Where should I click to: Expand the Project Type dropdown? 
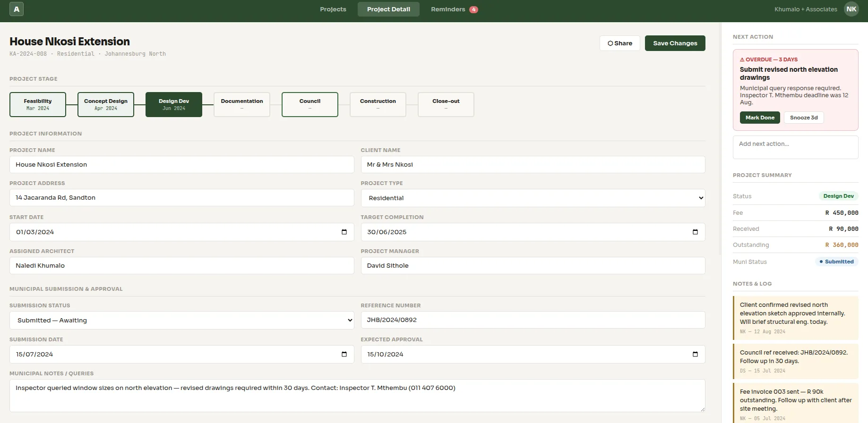click(533, 198)
